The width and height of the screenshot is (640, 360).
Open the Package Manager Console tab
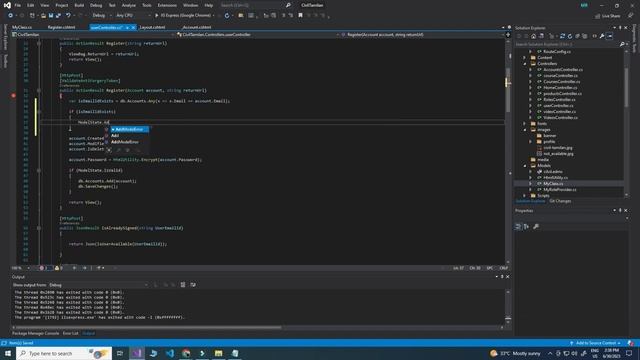click(x=36, y=333)
